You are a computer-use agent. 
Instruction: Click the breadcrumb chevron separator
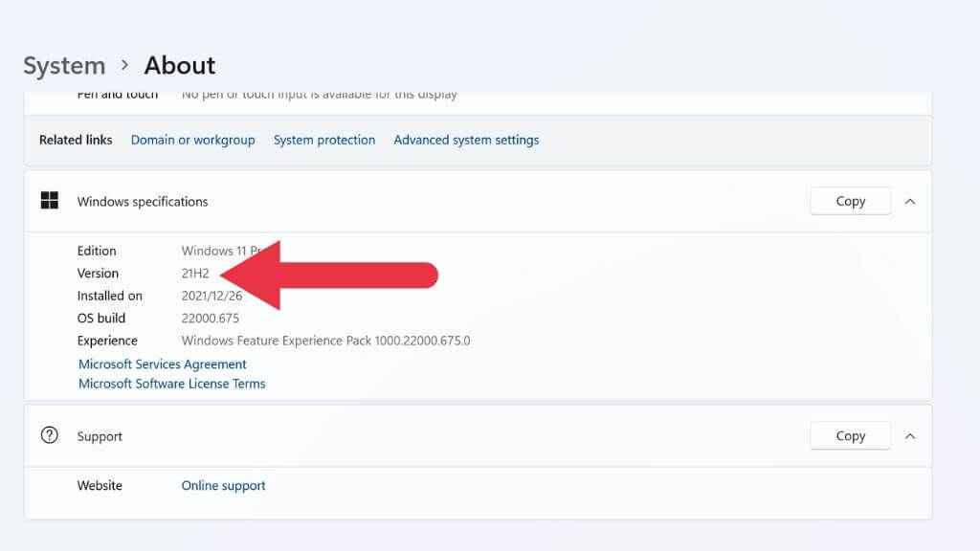pos(125,65)
